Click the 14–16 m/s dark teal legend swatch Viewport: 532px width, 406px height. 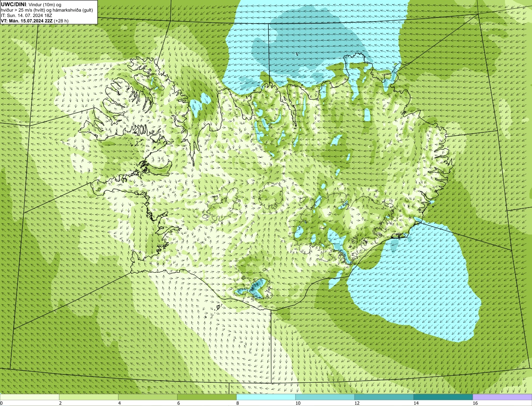443,397
